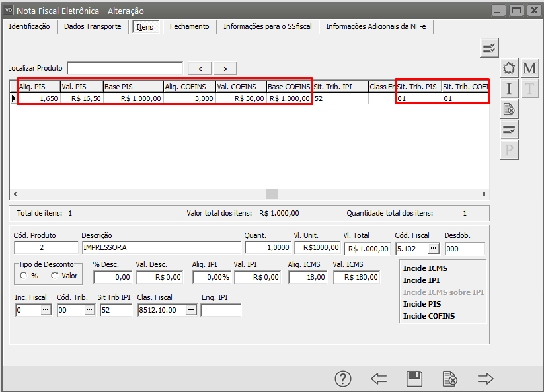Switch to the Dados Transporte tab

tap(92, 26)
